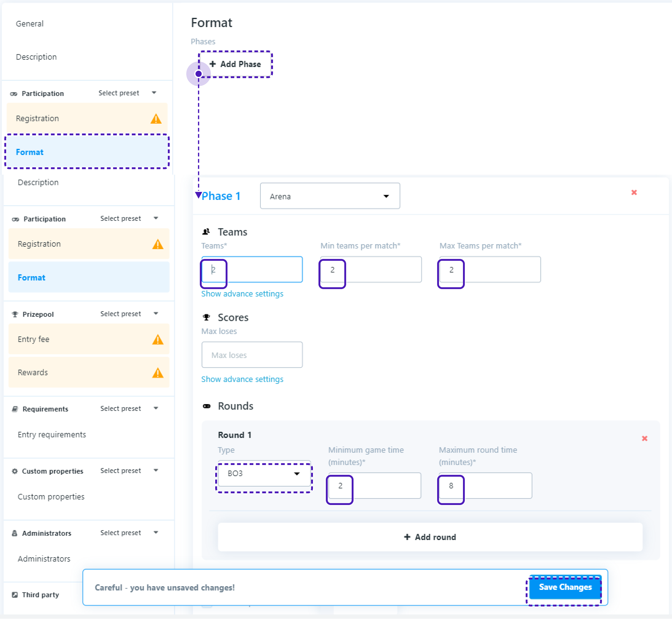Click the Custom properties gear icon
Image resolution: width=672 pixels, height=620 pixels.
click(x=15, y=471)
